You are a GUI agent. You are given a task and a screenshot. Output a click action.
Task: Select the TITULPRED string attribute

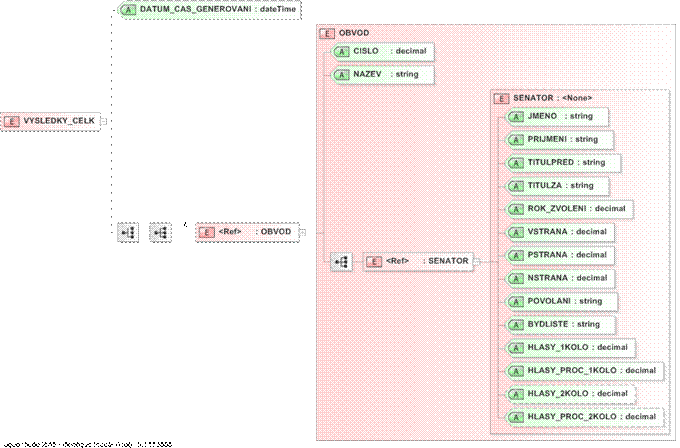tap(564, 163)
